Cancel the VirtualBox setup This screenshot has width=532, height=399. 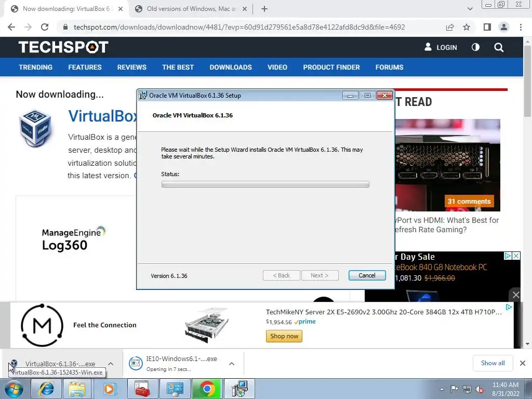point(367,275)
